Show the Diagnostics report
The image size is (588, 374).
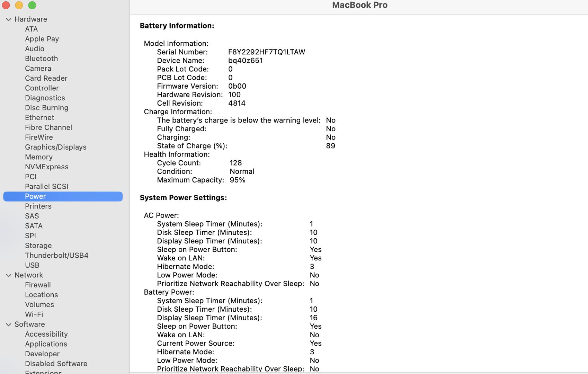[45, 98]
